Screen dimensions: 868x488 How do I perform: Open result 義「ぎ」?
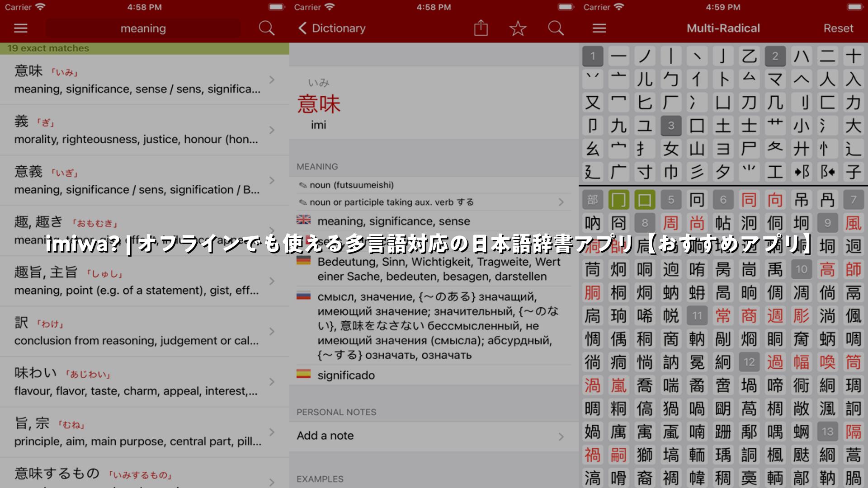click(145, 130)
